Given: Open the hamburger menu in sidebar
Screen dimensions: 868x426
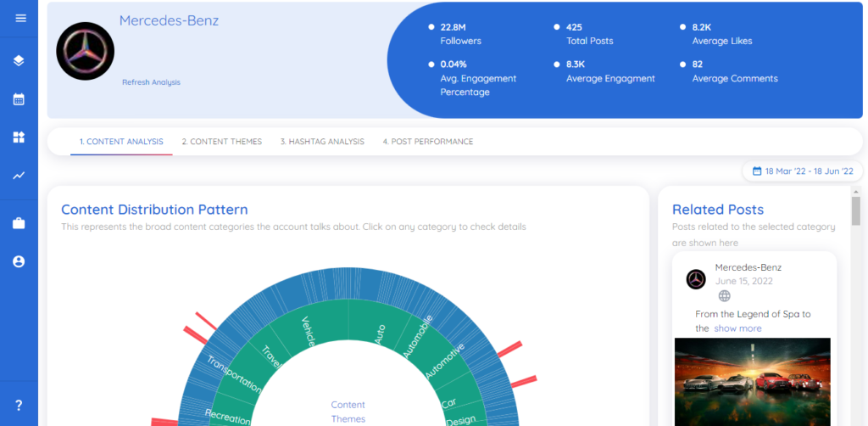Looking at the screenshot, I should tap(20, 19).
